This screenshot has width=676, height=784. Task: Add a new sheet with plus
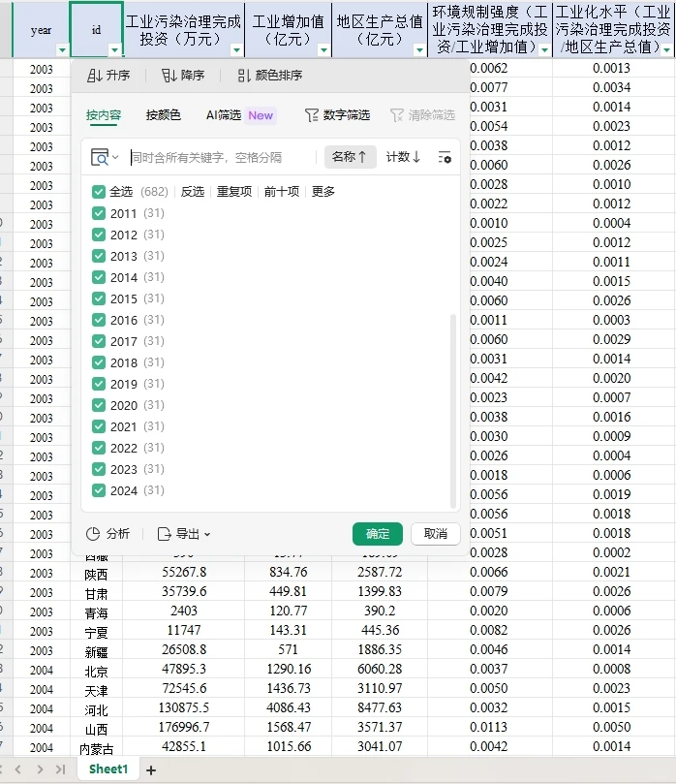point(151,770)
